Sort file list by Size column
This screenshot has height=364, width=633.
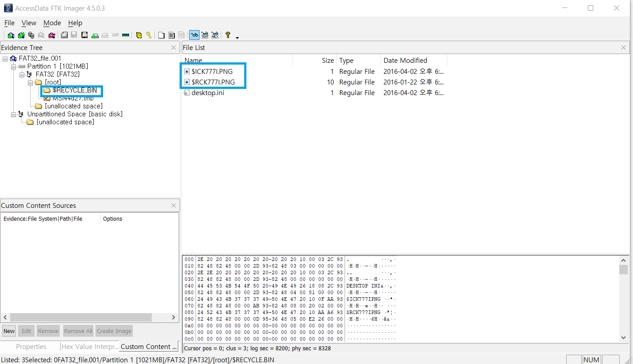(315, 61)
